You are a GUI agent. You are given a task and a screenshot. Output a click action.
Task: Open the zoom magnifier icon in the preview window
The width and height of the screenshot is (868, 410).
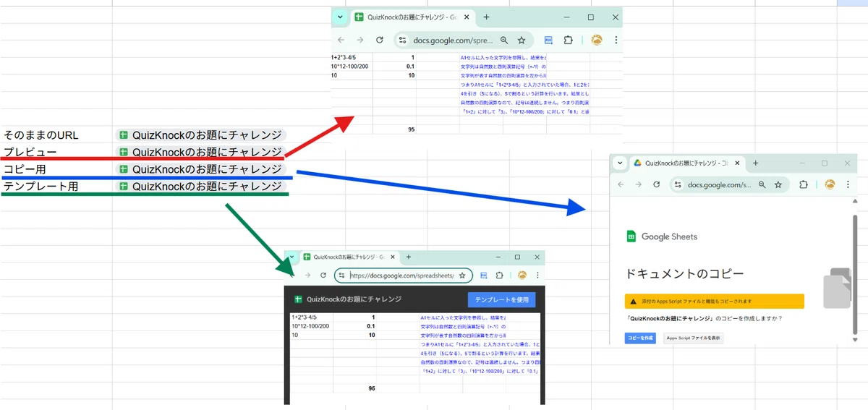pos(504,40)
